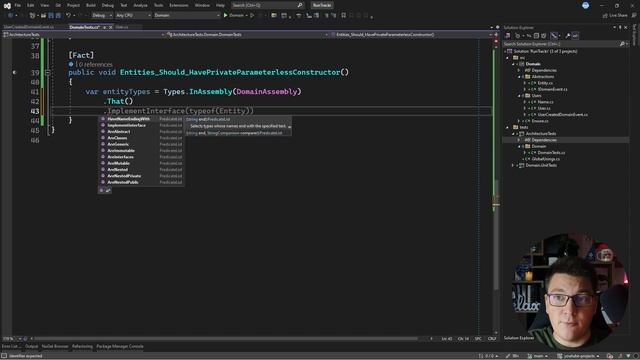Click the Save All toolbar icon
This screenshot has height=360, width=640.
coord(58,16)
